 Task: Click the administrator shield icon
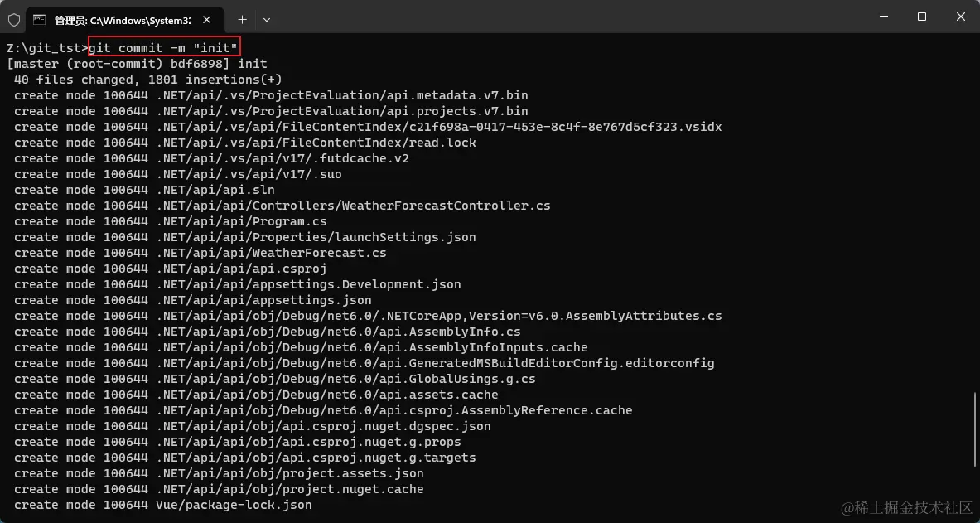click(x=14, y=18)
